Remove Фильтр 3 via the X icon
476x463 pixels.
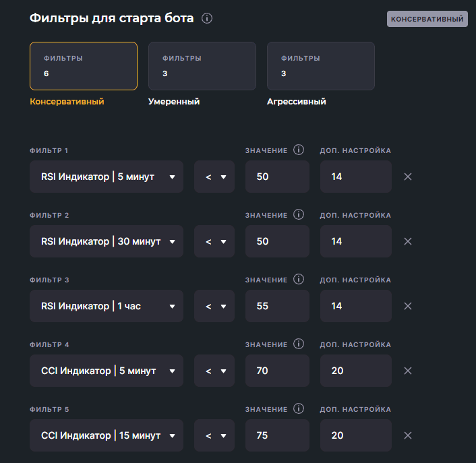tap(407, 306)
